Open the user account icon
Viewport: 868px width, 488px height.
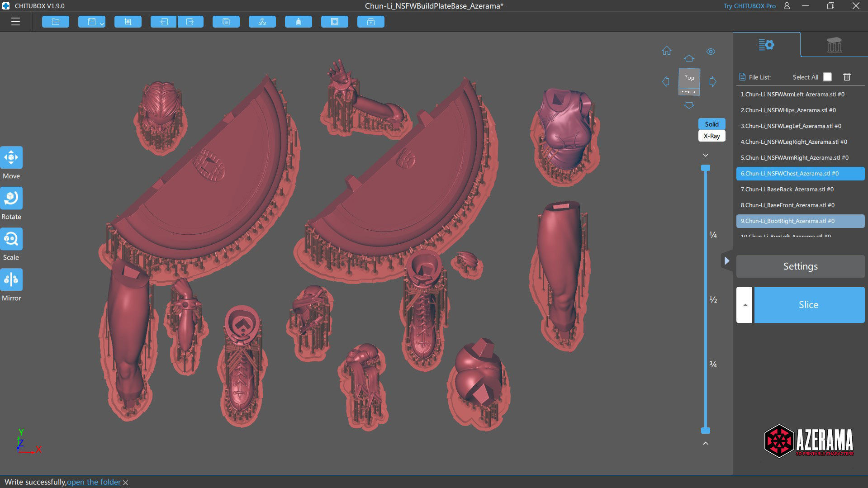tap(787, 6)
